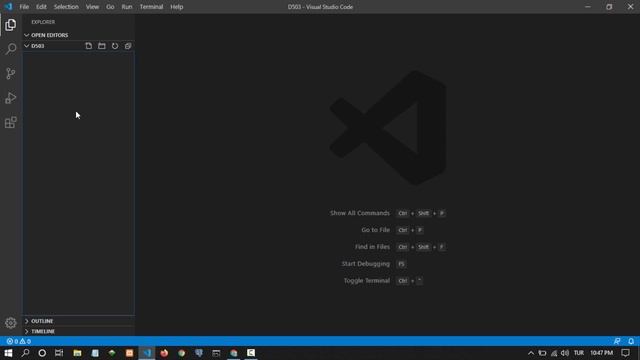Open the Windows Action Center
Image resolution: width=640 pixels, height=360 pixels.
[x=626, y=353]
